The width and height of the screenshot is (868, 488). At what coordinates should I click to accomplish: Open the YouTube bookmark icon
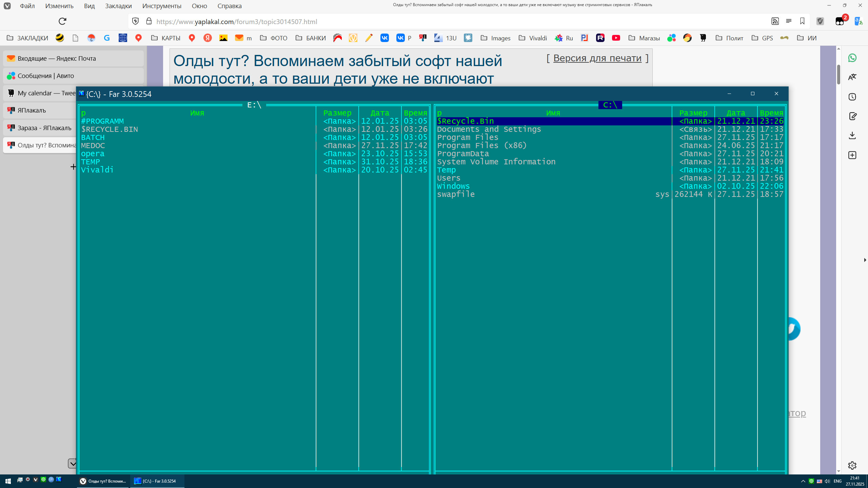pyautogui.click(x=616, y=38)
